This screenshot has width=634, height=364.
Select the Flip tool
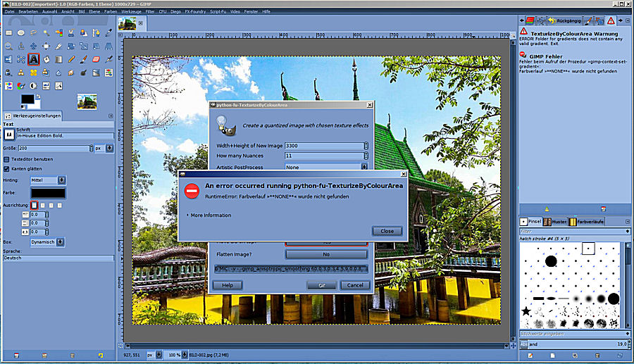point(8,59)
